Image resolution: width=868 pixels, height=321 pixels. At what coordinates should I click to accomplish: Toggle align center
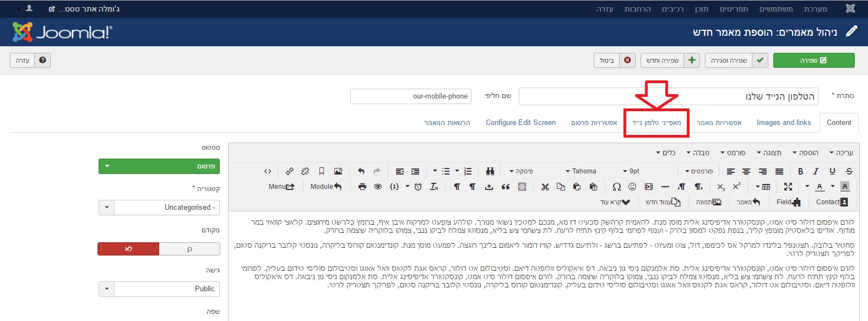click(x=746, y=171)
